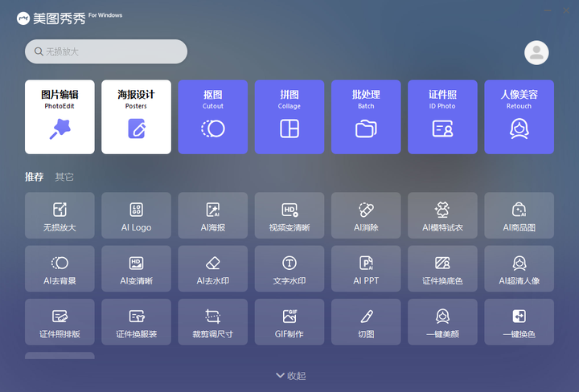The height and width of the screenshot is (392, 579).
Task: Open the 拼图 Collage tile
Action: pos(289,117)
